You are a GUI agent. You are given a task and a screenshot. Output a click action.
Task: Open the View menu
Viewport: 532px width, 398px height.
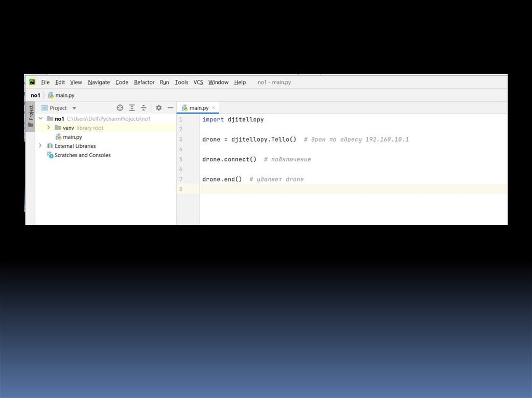click(76, 82)
